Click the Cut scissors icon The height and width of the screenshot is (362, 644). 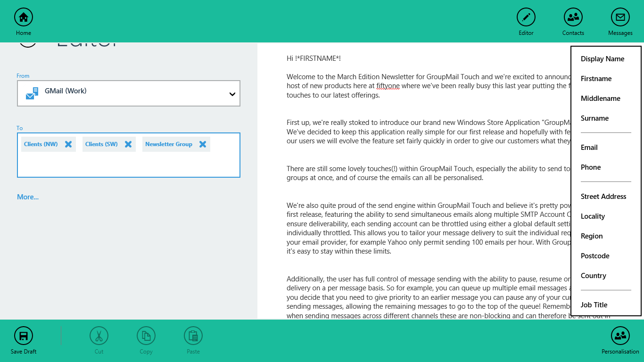pyautogui.click(x=99, y=336)
